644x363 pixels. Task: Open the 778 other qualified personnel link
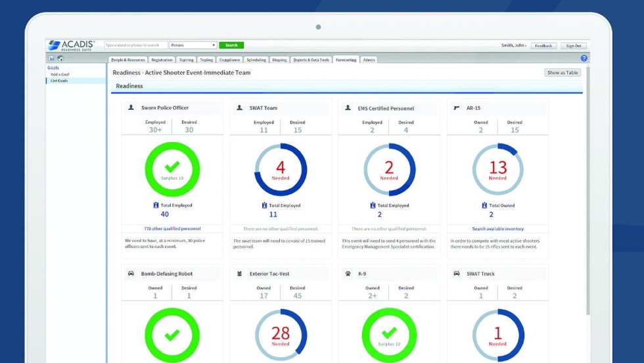(172, 229)
